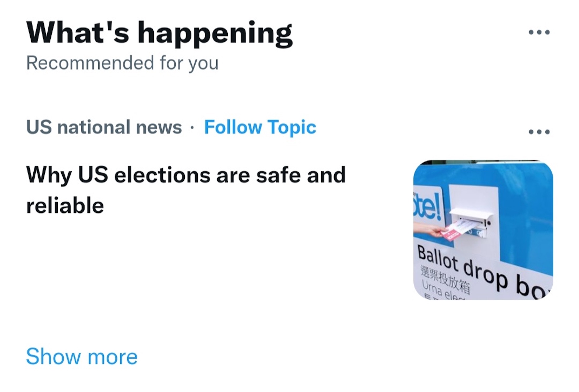Image resolution: width=579 pixels, height=392 pixels.
Task: Click the US national news topic label
Action: click(104, 127)
